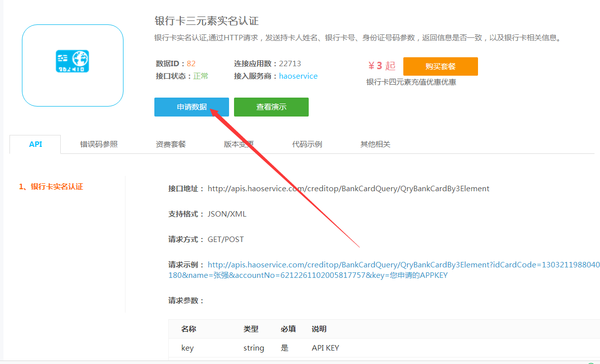
Task: Click the connected apps count 22713
Action: click(290, 64)
